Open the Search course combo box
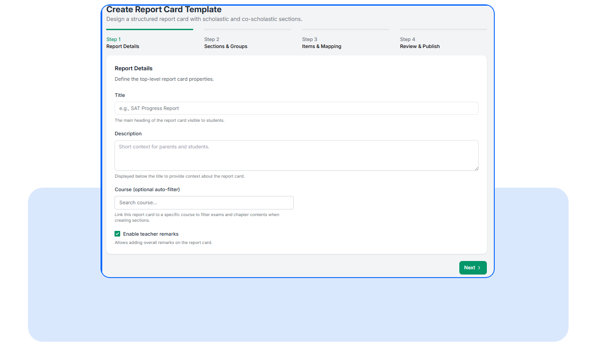 (x=204, y=203)
